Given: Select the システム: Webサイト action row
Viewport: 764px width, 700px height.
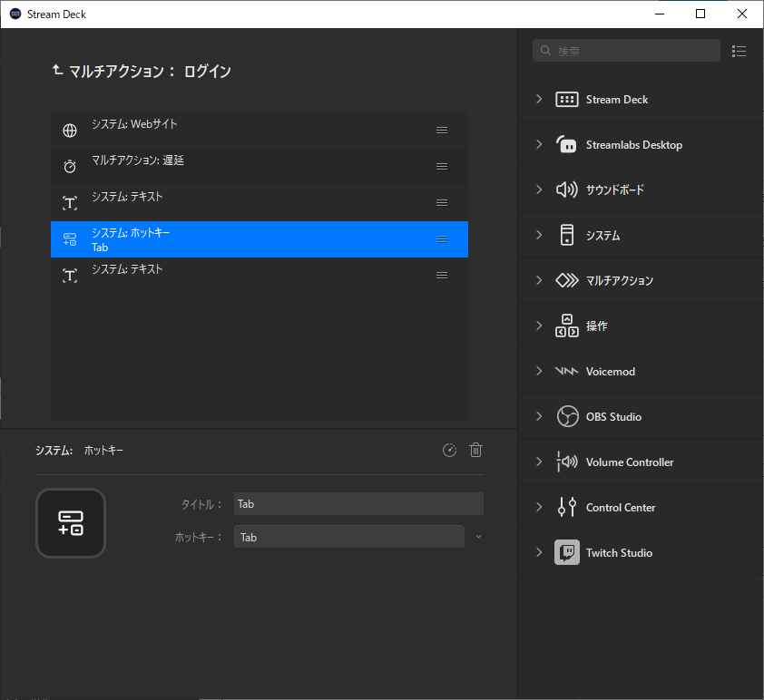Looking at the screenshot, I should click(260, 131).
